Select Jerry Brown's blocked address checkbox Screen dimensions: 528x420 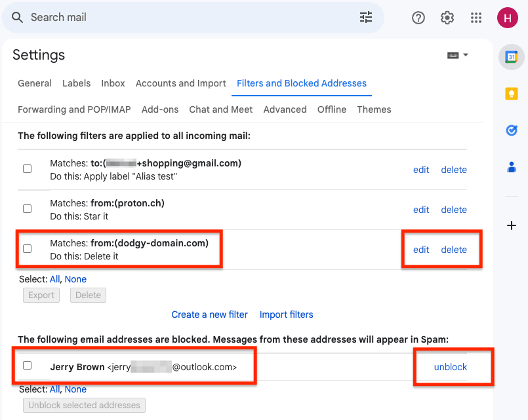(27, 366)
